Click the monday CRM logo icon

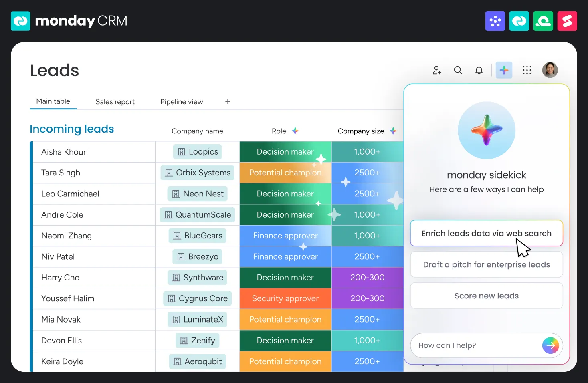point(20,21)
